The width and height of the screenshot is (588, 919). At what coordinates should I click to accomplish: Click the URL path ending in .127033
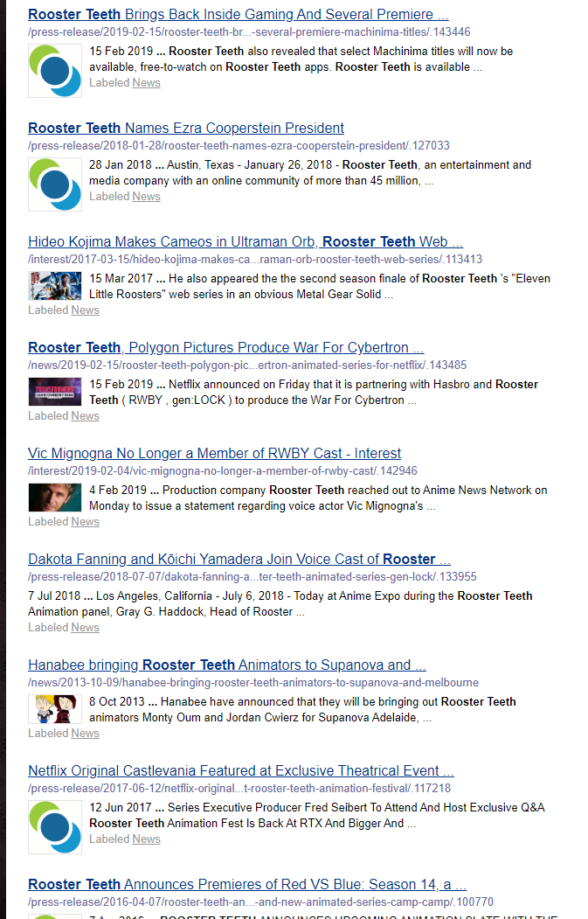[x=239, y=145]
